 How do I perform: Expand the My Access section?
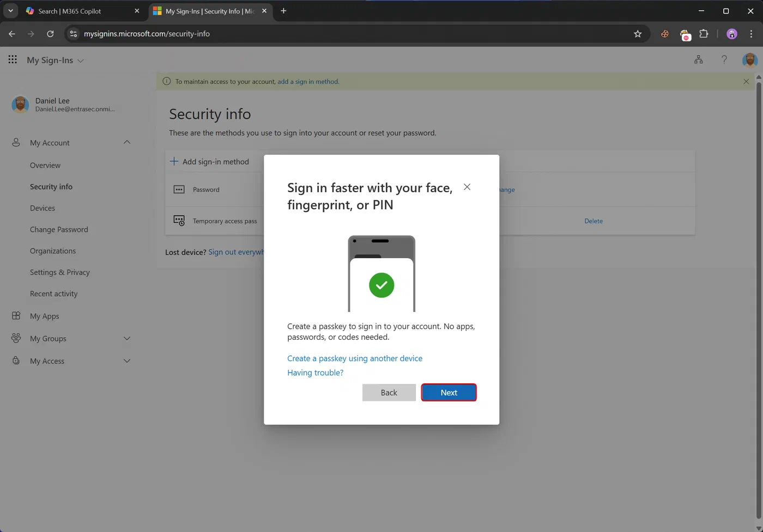(127, 360)
